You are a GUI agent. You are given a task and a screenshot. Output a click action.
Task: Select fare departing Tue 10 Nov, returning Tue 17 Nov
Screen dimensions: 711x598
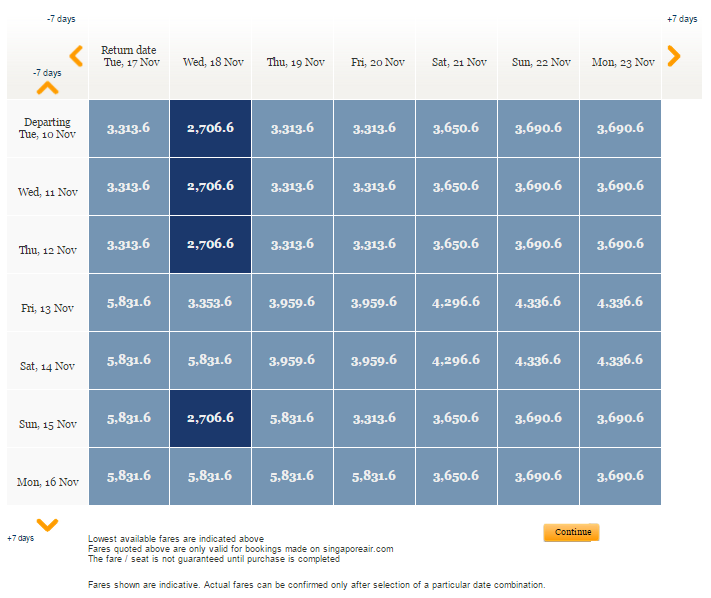point(128,128)
